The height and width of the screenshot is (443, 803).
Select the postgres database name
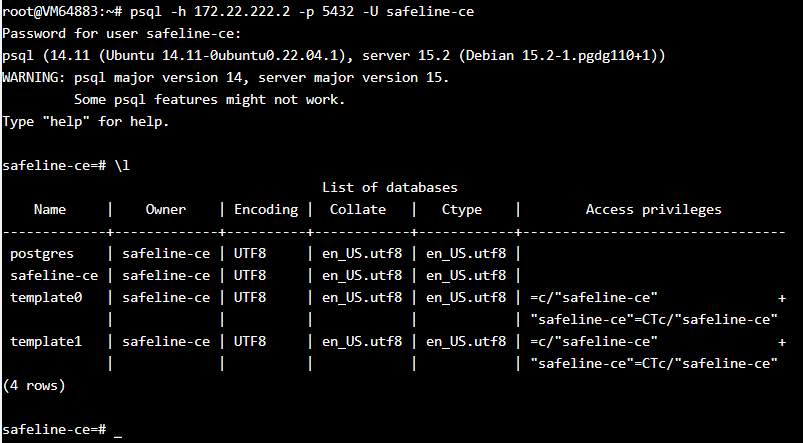[x=41, y=253]
